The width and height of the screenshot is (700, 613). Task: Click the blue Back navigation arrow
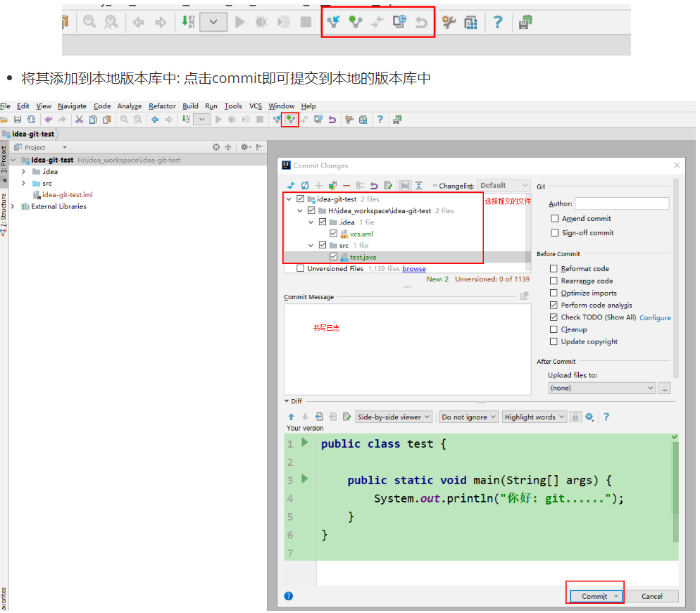click(155, 120)
